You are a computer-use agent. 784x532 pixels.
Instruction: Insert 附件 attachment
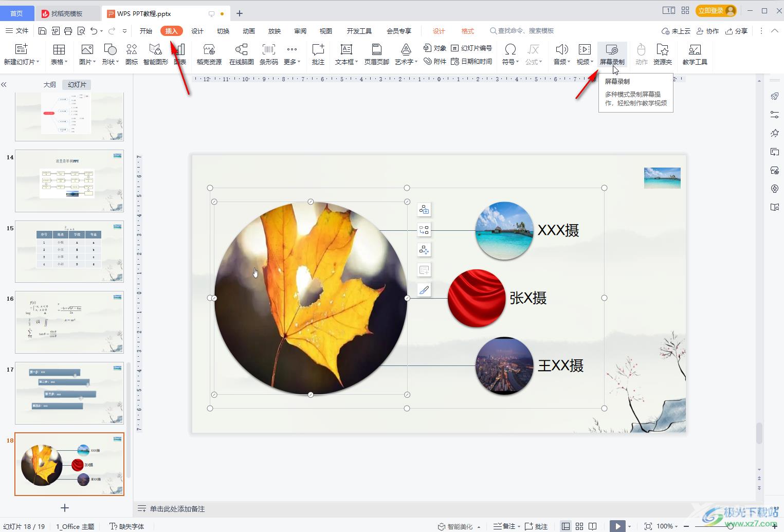click(435, 61)
